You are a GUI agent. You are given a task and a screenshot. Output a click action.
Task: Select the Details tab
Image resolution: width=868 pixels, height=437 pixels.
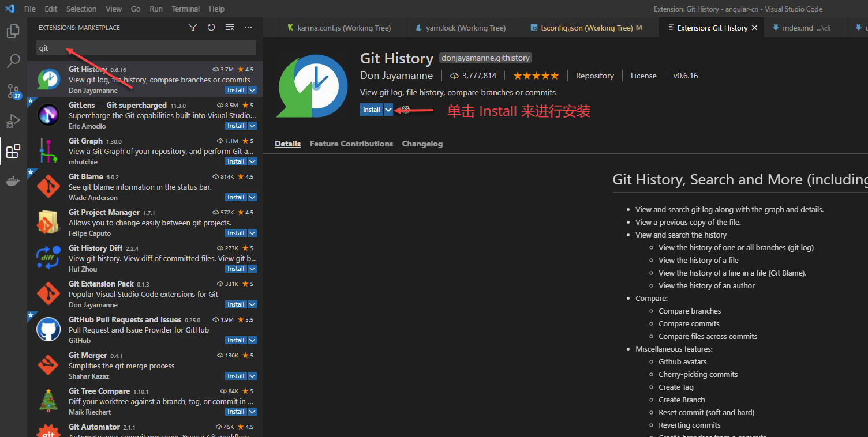(287, 144)
